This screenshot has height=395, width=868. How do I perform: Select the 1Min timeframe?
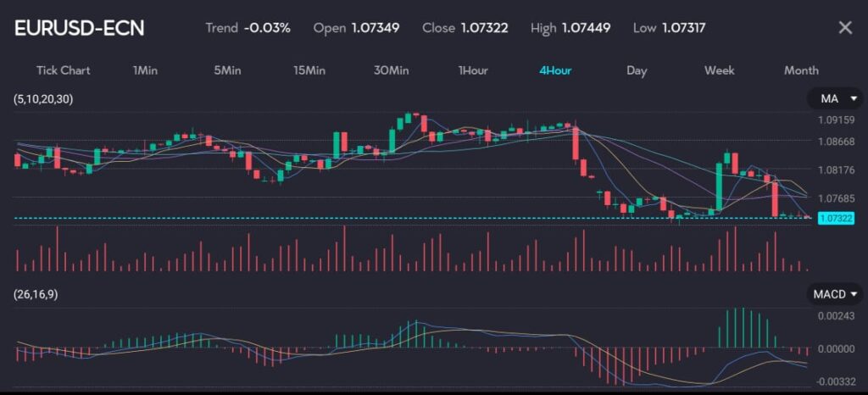[145, 70]
